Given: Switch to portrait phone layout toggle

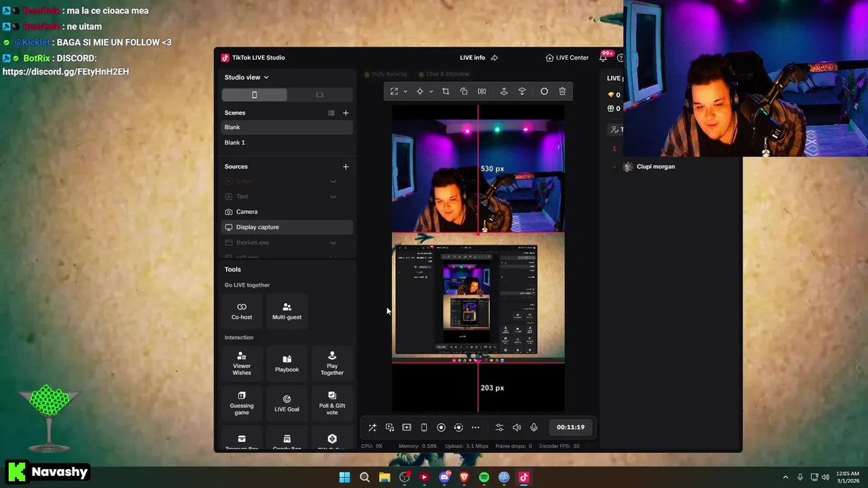Looking at the screenshot, I should 254,95.
